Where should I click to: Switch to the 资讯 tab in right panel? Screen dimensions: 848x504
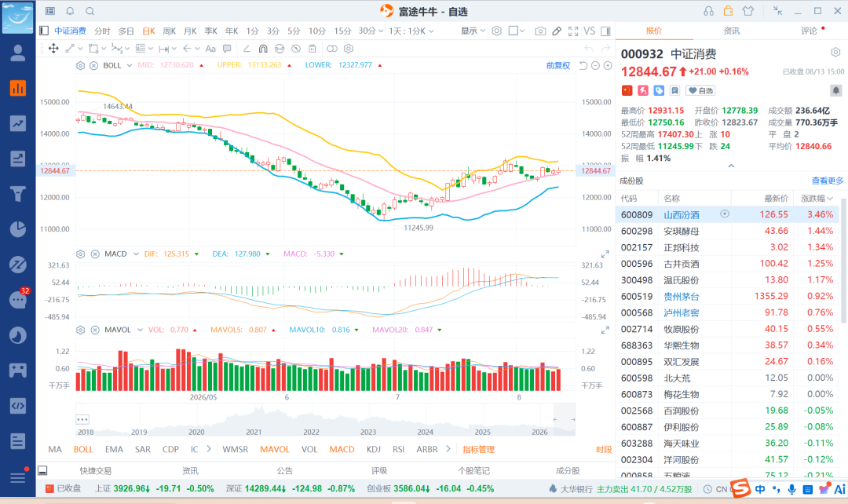coord(731,31)
